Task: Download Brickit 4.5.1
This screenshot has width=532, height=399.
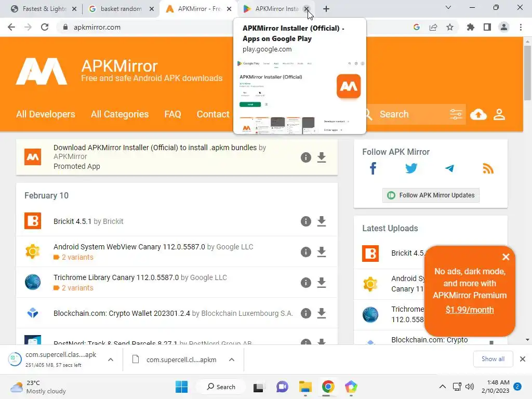Action: [322, 221]
